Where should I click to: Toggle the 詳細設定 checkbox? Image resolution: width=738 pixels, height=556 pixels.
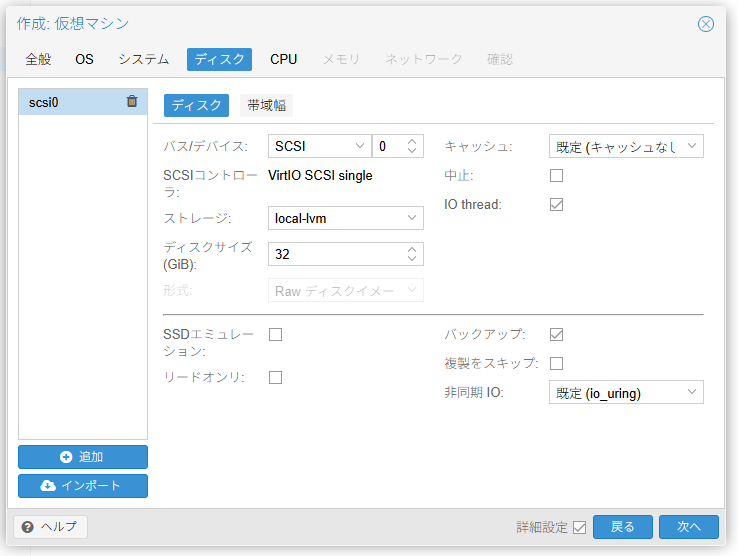[579, 527]
